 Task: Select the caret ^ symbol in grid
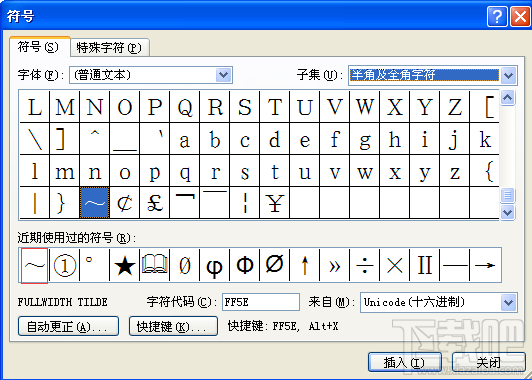(x=94, y=139)
